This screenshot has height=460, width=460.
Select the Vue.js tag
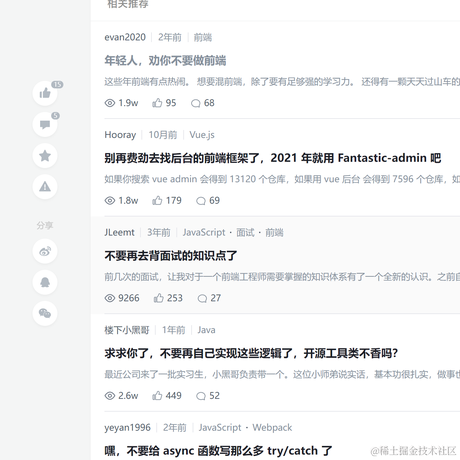[x=202, y=135]
